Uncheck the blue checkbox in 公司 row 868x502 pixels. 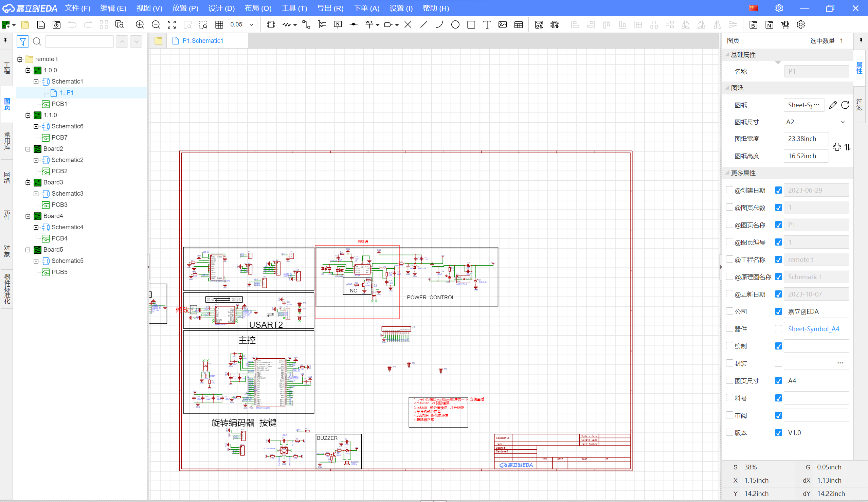click(778, 311)
